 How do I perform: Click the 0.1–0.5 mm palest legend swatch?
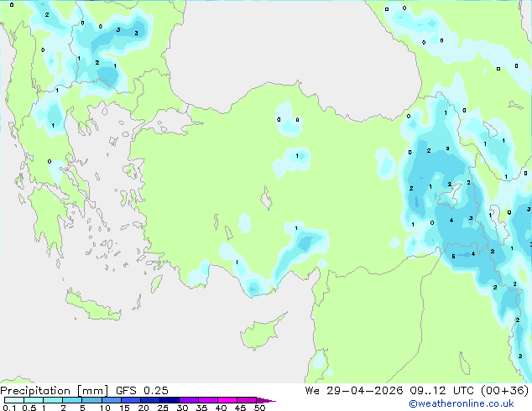coord(14,400)
